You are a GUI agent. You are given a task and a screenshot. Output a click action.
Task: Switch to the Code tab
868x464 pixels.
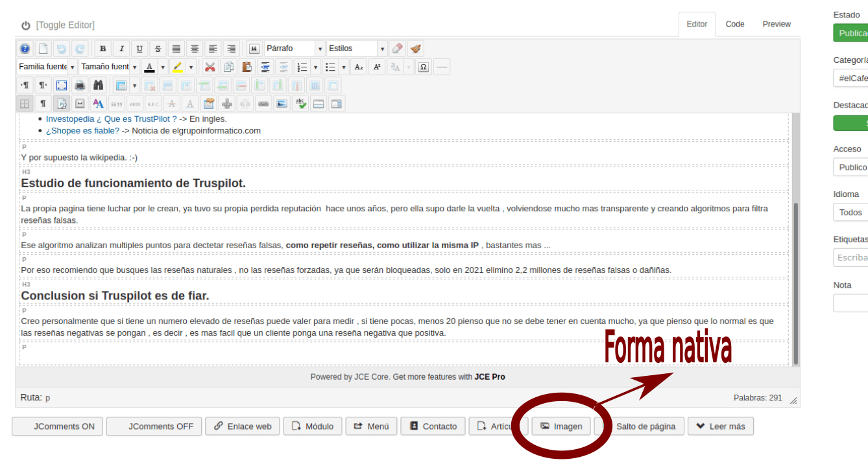tap(735, 24)
